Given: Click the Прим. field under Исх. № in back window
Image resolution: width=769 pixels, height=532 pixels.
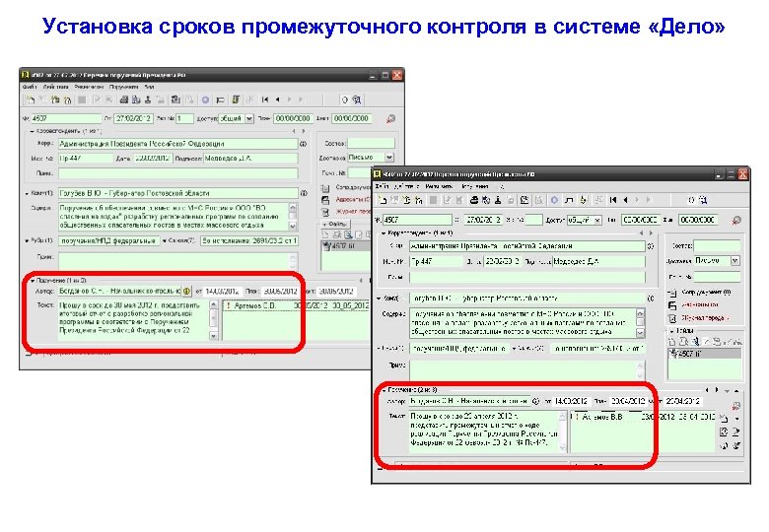Looking at the screenshot, I should click(178, 173).
